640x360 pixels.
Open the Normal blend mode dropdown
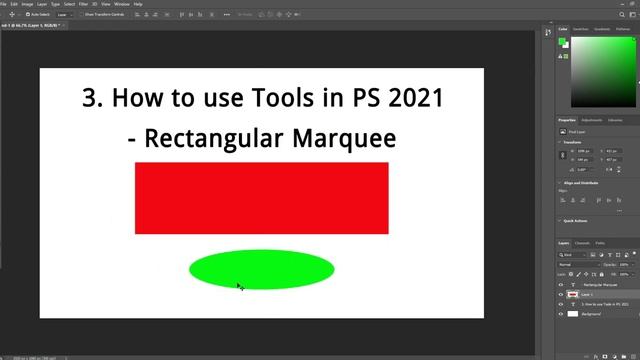click(x=579, y=264)
